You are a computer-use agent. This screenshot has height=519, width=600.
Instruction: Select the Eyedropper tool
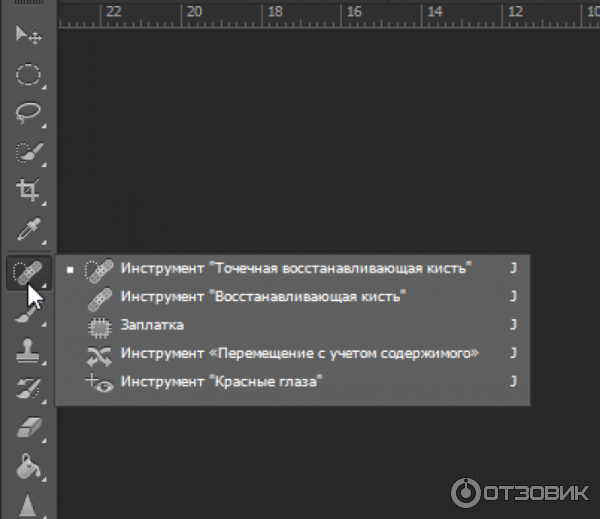pyautogui.click(x=29, y=230)
